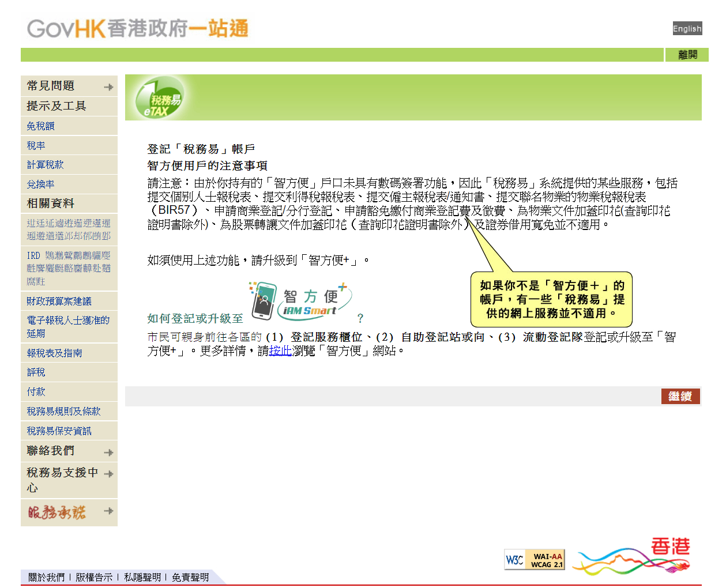Viewport: 726px width, 588px height.
Task: Open the 稅務易保安資訊 sidebar link
Action: 59,431
